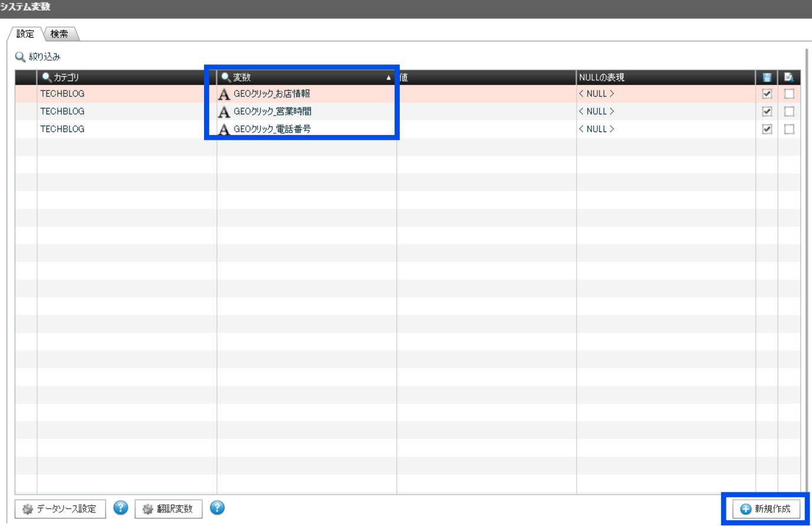Viewport: 812px width, 526px height.
Task: Click search icon in カテゴリ column header
Action: 47,77
